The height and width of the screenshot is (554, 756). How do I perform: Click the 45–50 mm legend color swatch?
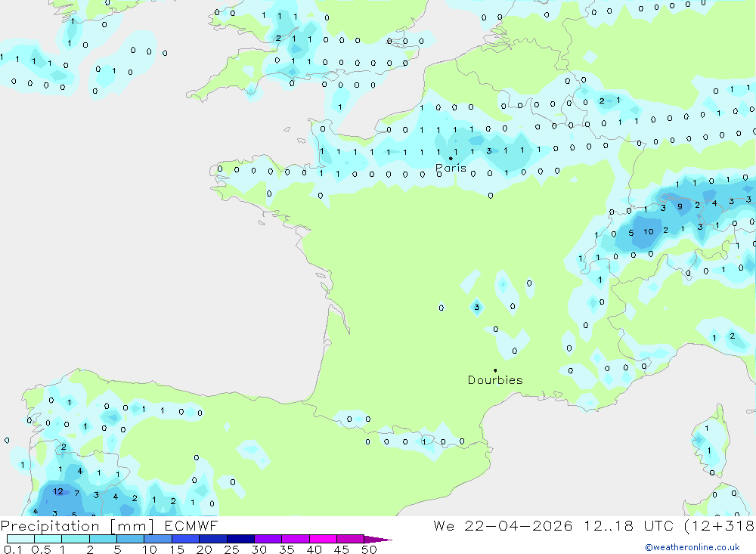click(x=351, y=539)
